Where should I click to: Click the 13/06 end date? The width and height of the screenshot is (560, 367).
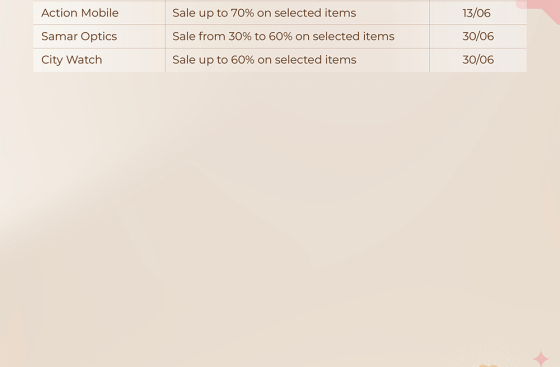tap(476, 13)
